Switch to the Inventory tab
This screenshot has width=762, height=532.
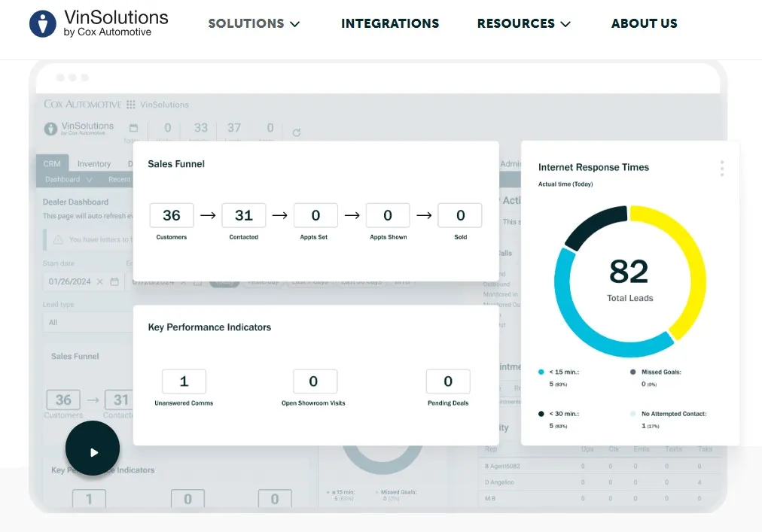(94, 164)
